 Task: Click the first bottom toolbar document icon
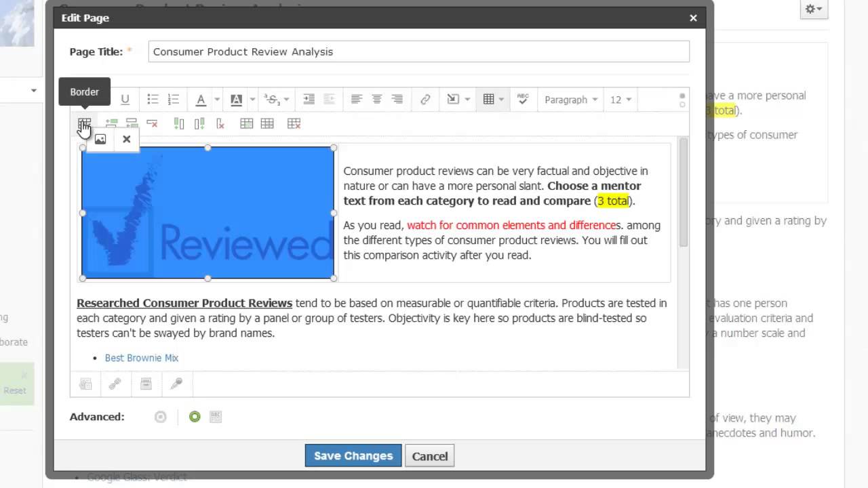85,384
